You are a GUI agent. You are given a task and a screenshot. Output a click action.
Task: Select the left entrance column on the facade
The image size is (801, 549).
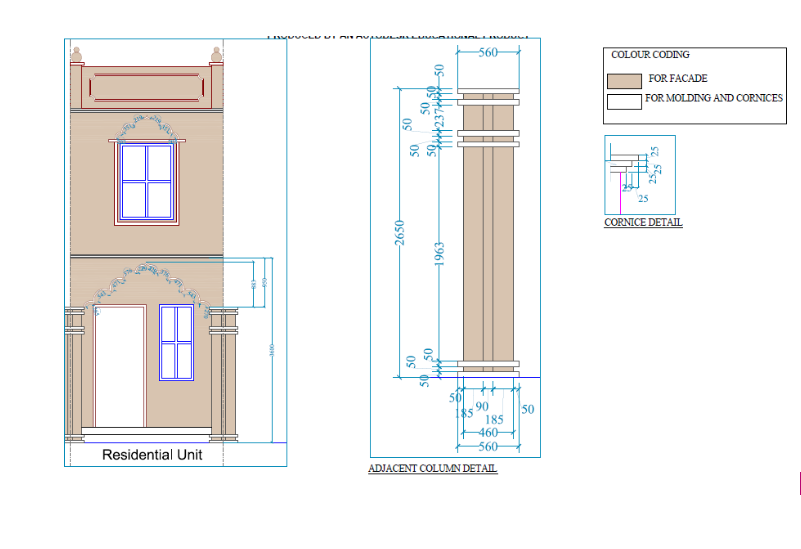(73, 374)
